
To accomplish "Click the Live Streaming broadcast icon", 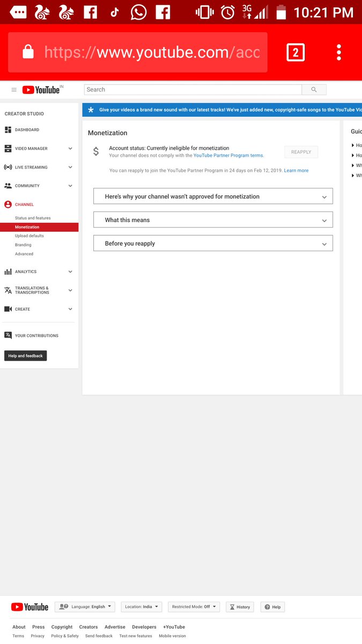I will [8, 167].
